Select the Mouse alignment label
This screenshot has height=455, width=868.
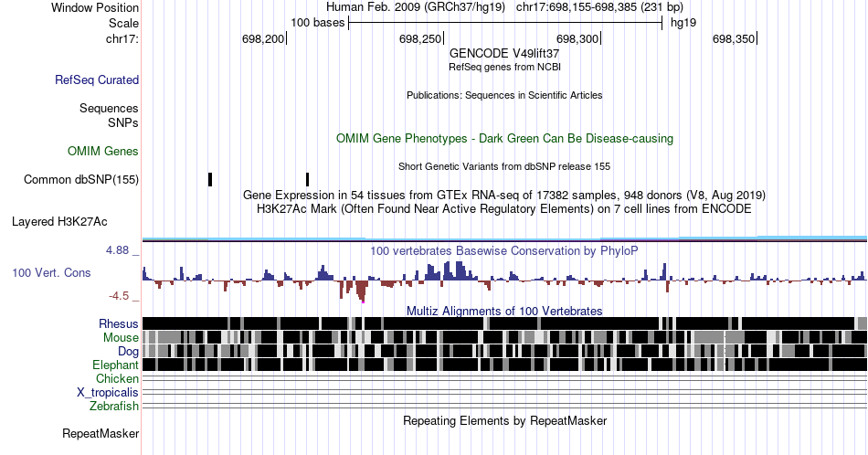coord(121,338)
